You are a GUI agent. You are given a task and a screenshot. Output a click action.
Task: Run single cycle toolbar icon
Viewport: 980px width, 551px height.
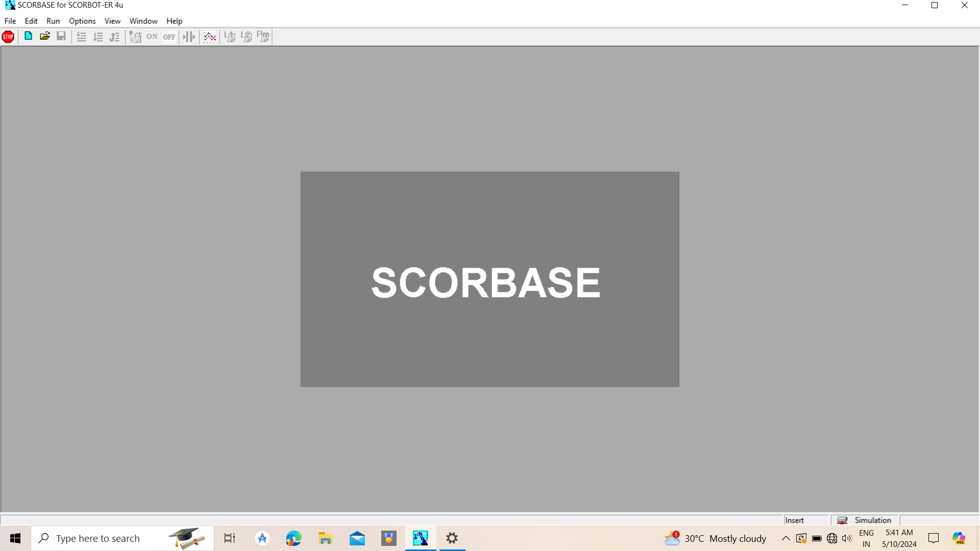(98, 37)
